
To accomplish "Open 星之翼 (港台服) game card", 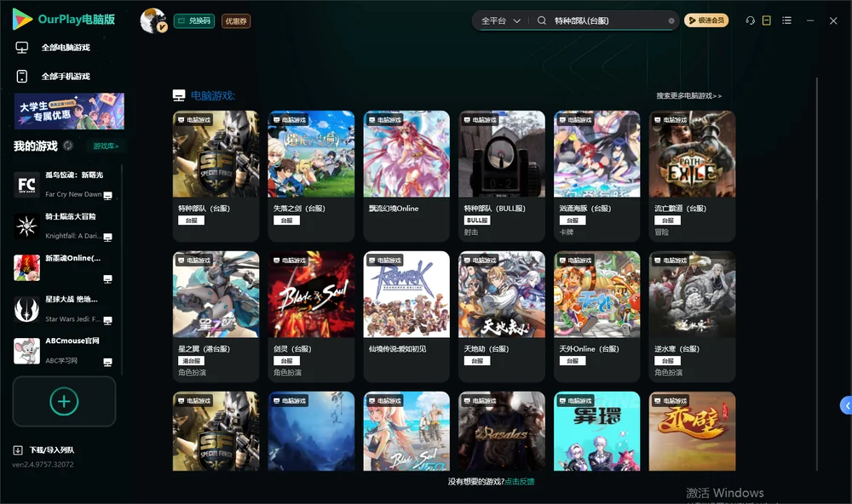I will pyautogui.click(x=216, y=317).
